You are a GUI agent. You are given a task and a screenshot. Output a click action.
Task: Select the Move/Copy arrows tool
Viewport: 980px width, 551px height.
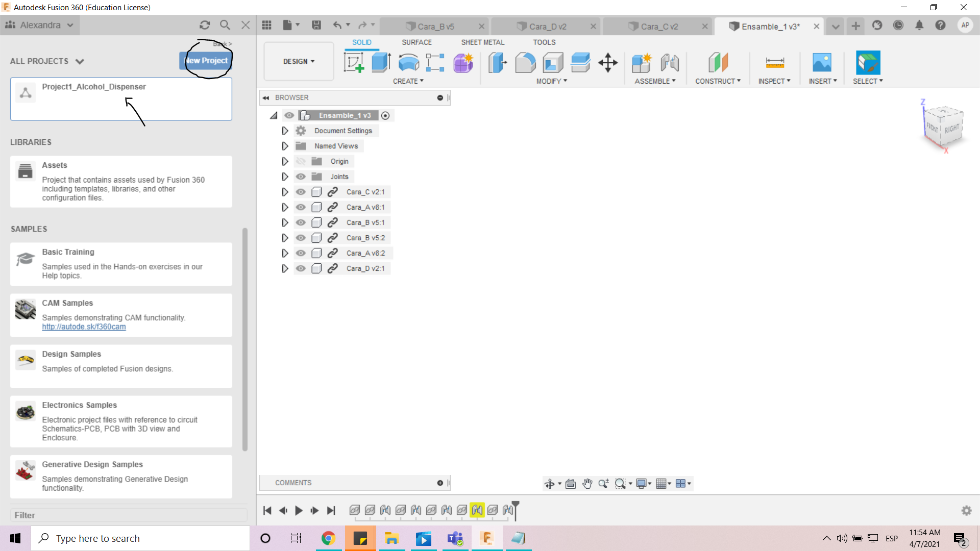point(607,63)
